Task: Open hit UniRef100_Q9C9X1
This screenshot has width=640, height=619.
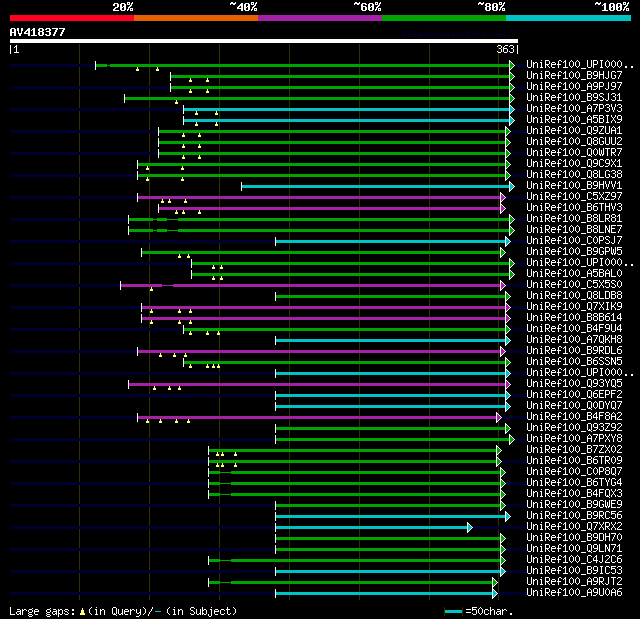Action: (574, 164)
